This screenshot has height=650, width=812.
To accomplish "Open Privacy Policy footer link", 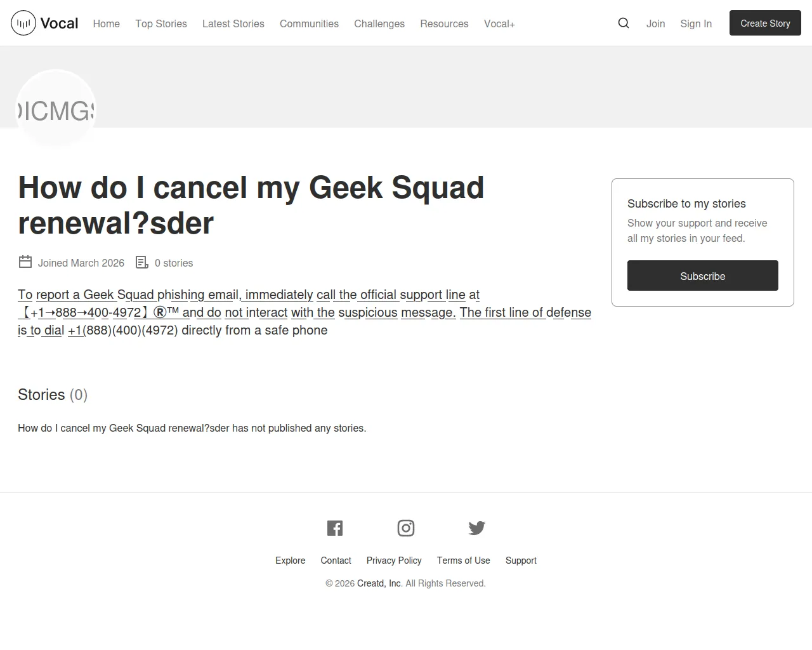I will [x=394, y=560].
